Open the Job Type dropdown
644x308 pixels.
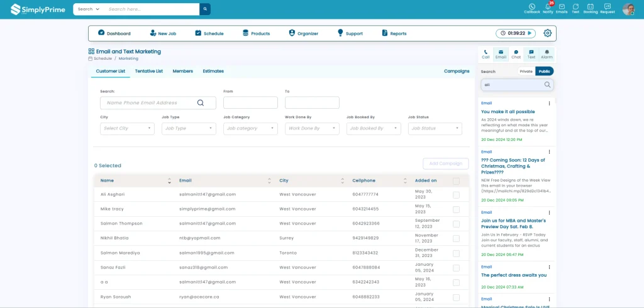pyautogui.click(x=189, y=128)
